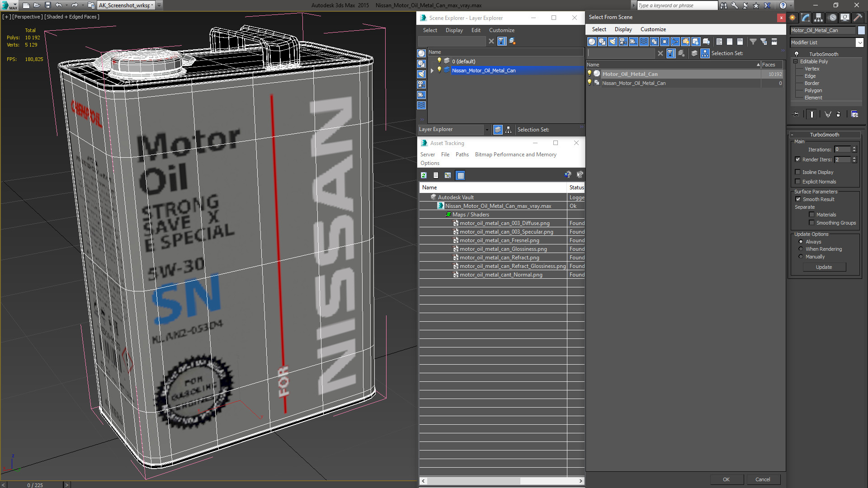Increase the Render Iters spinner value
This screenshot has width=868, height=488.
click(x=854, y=158)
